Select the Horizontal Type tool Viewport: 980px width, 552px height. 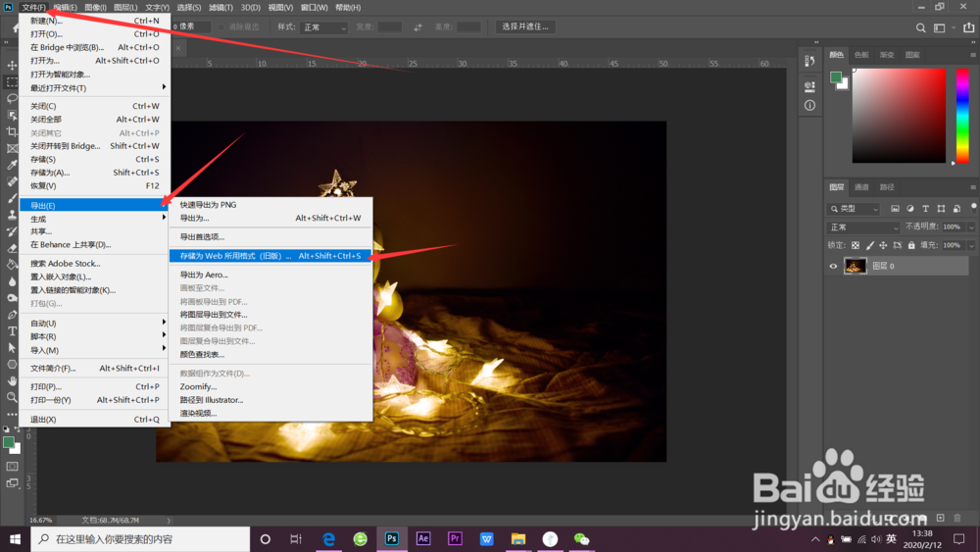tap(12, 330)
